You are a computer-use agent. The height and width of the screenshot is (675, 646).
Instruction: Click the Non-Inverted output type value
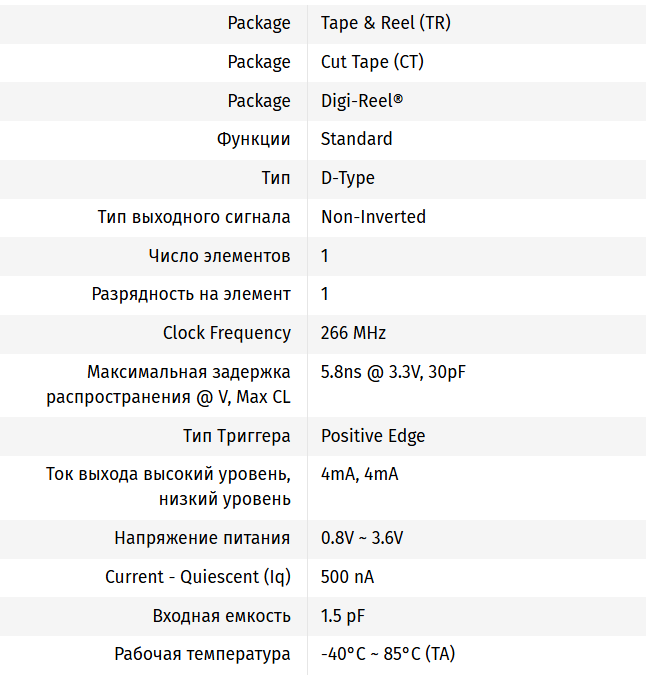[x=373, y=217]
